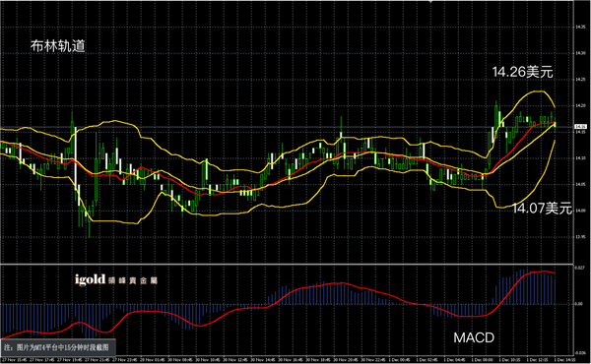Click the igold 领峰贵金属 watermark logo
The width and height of the screenshot is (591, 364).
(x=116, y=279)
